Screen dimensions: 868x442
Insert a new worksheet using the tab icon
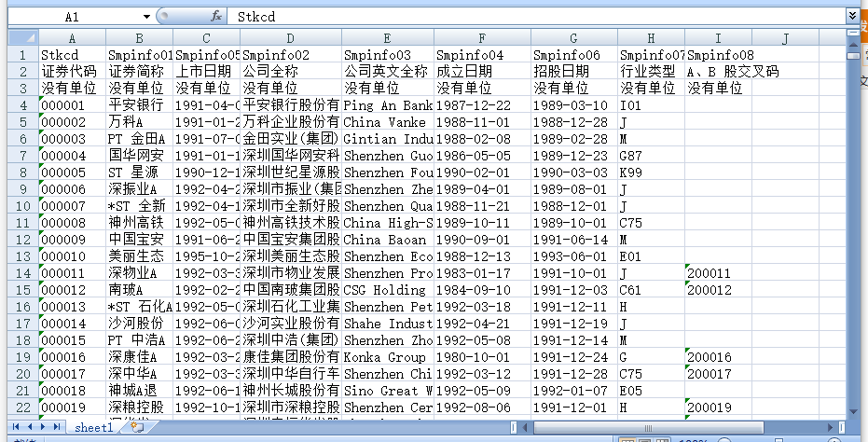coord(137,427)
